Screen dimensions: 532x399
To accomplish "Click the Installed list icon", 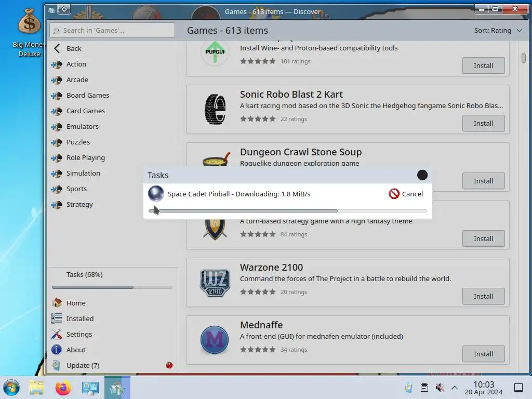I will pos(57,318).
